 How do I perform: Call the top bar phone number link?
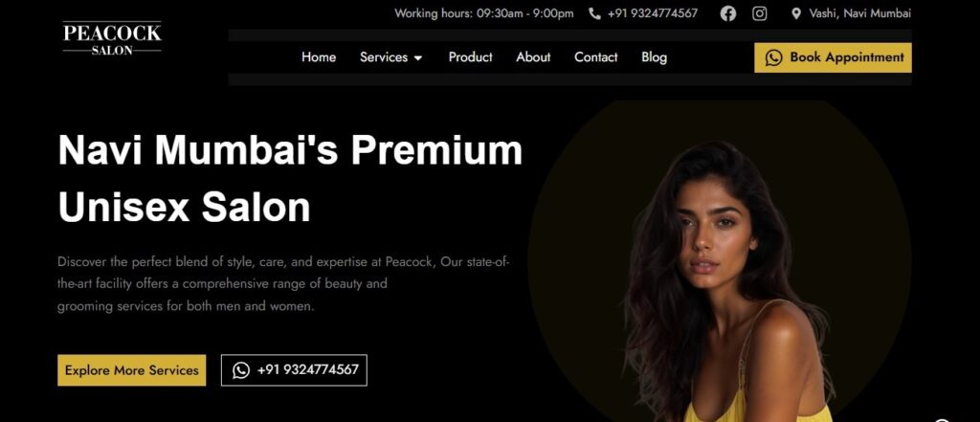[653, 13]
